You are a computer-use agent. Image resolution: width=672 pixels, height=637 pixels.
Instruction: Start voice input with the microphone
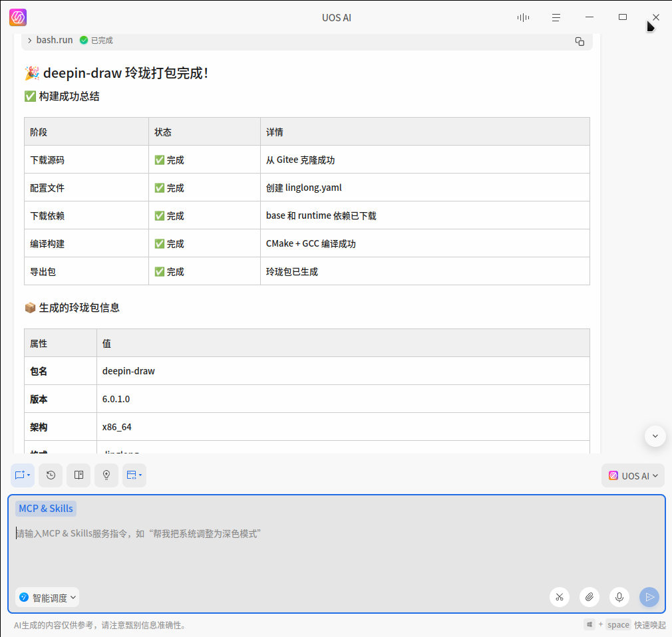619,597
